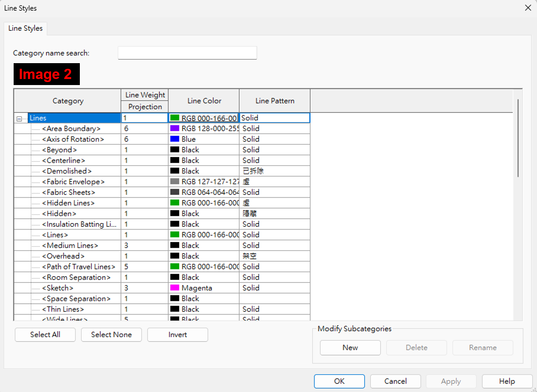
Task: Confirm changes with the OK button
Action: [339, 381]
